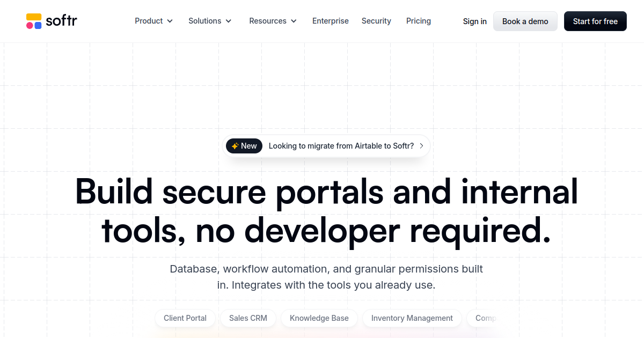This screenshot has width=644, height=338.
Task: Click the Softr logo icon
Action: 34,21
